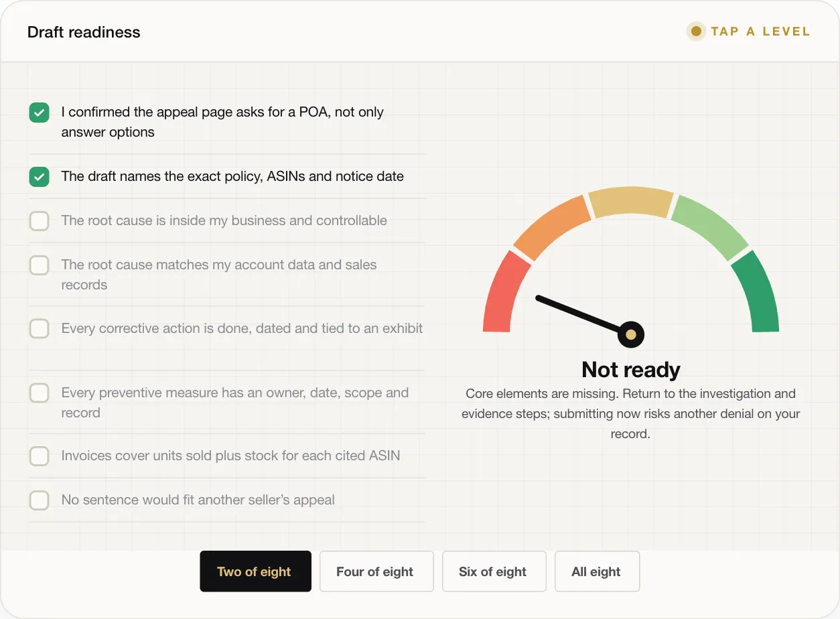Click the gold dot beside Tap a Level
This screenshot has width=840, height=619.
(x=696, y=31)
